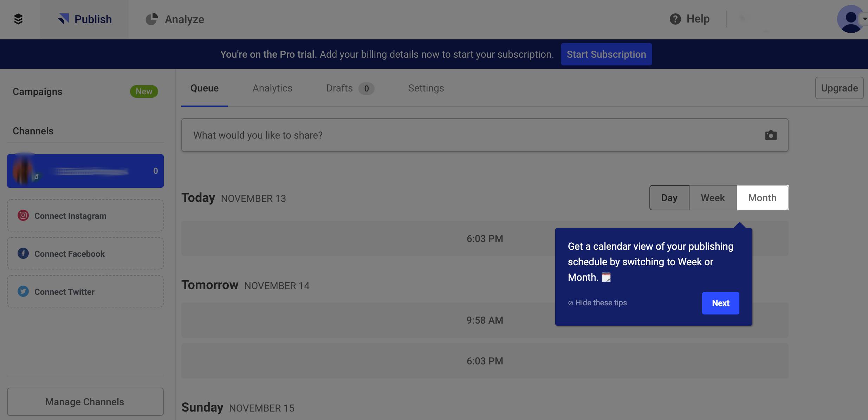Click 'Sunday NOVEMBER 15' heading
Screen dimensions: 868x420
pos(238,408)
